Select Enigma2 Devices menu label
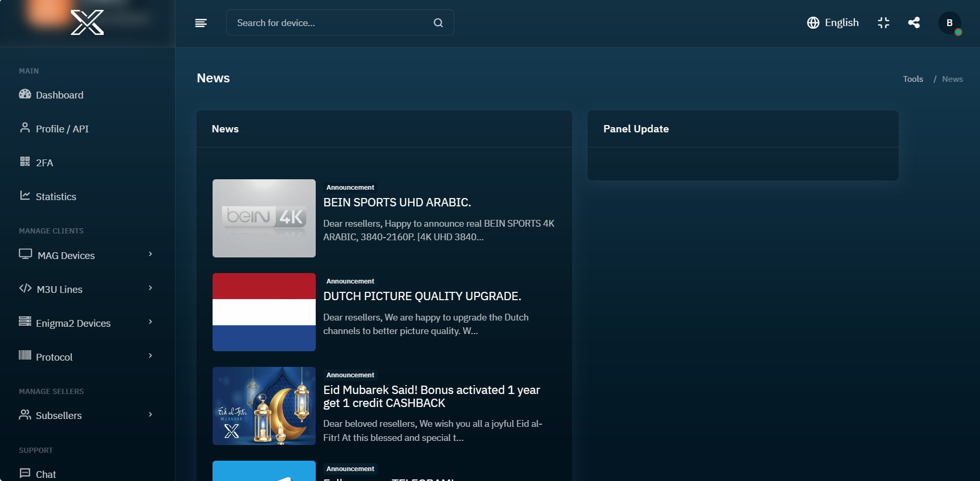This screenshot has width=980, height=481. (73, 323)
